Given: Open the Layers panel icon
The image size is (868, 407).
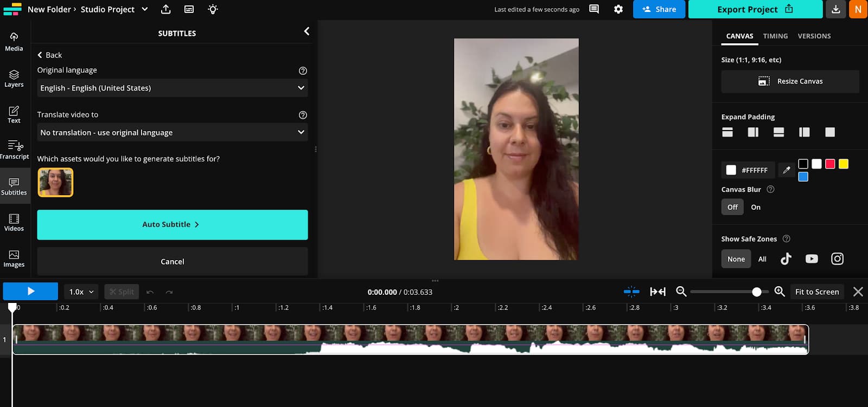Looking at the screenshot, I should pos(14,78).
